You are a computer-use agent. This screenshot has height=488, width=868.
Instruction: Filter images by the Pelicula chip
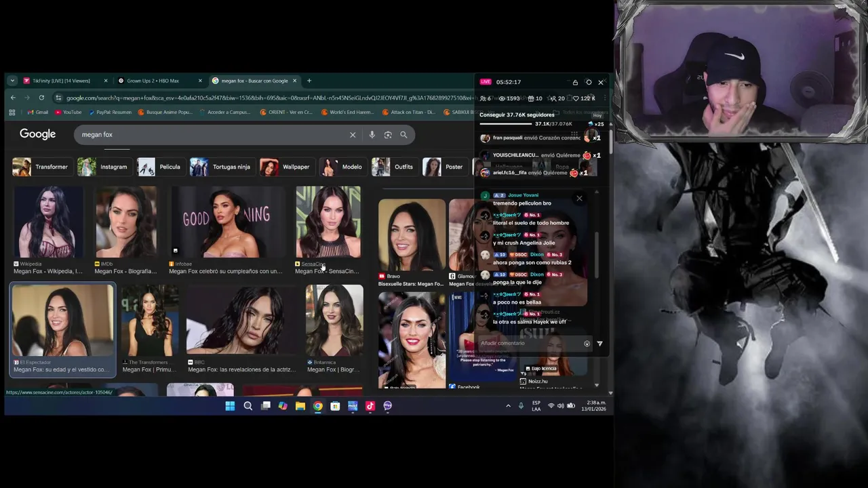161,167
